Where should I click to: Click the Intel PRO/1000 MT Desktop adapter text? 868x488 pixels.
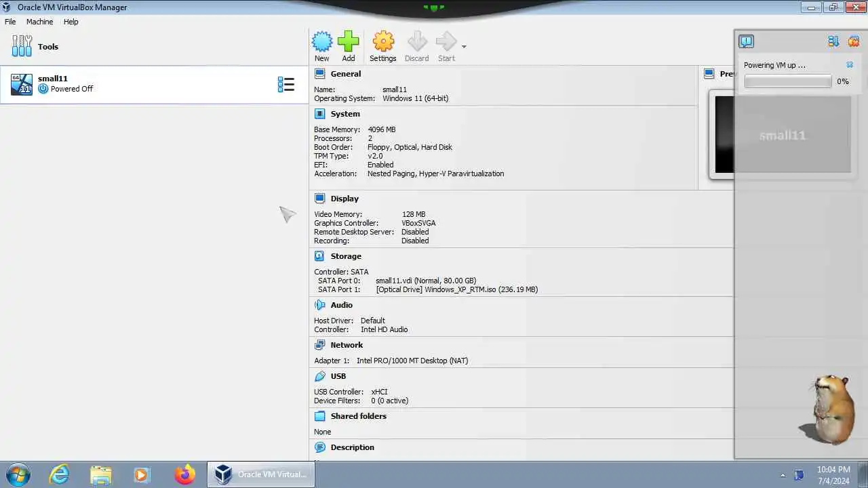click(x=412, y=361)
